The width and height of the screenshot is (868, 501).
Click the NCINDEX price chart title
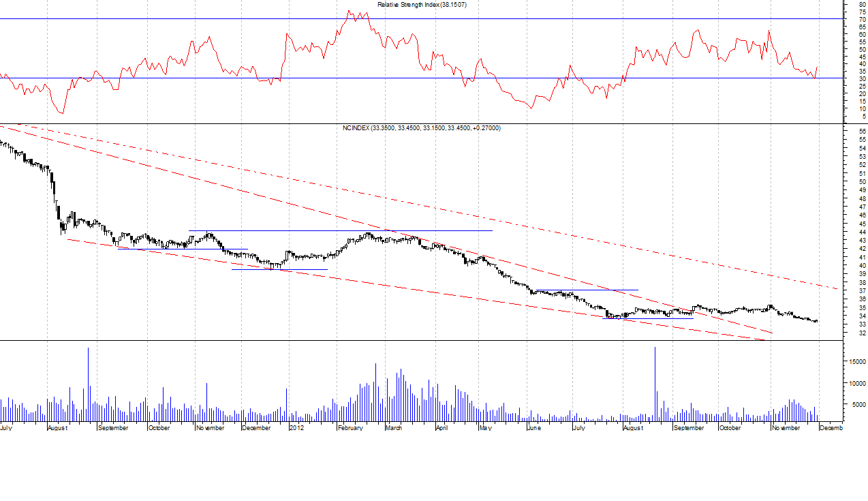pos(422,128)
